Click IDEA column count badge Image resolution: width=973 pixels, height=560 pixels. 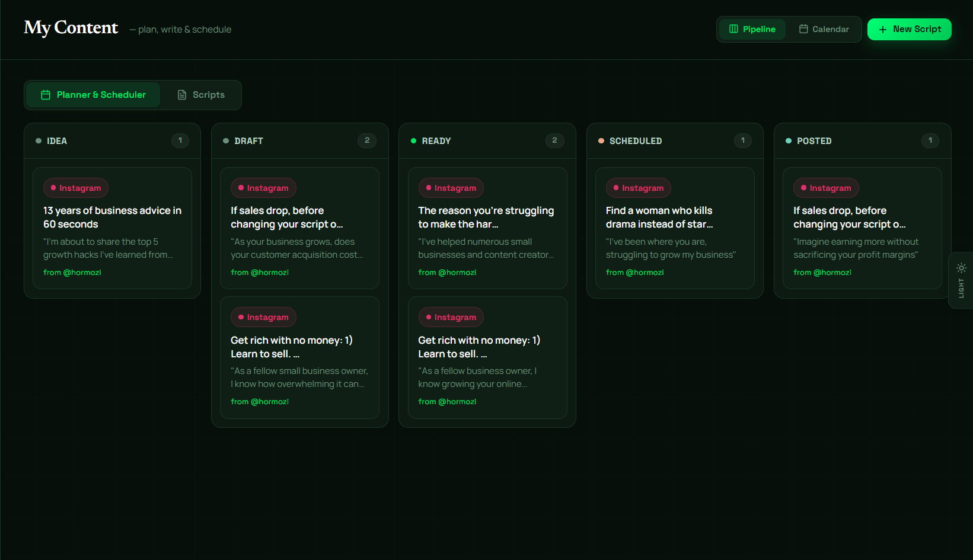(180, 140)
